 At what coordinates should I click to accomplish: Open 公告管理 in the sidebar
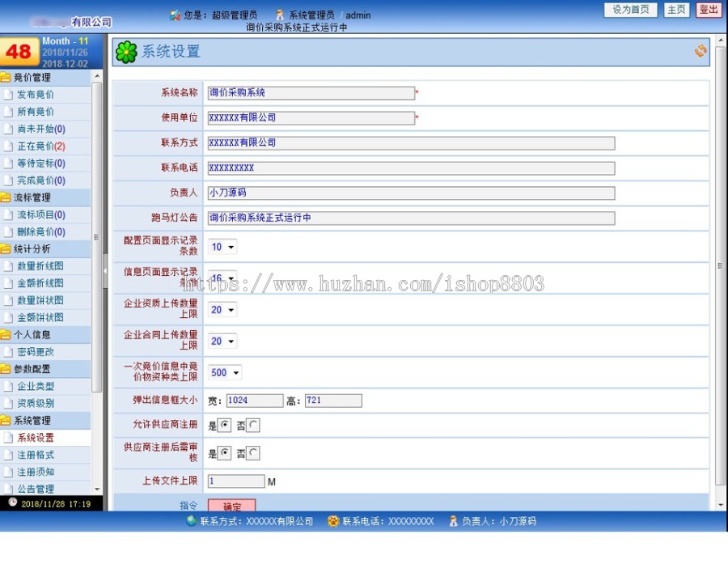pos(36,489)
